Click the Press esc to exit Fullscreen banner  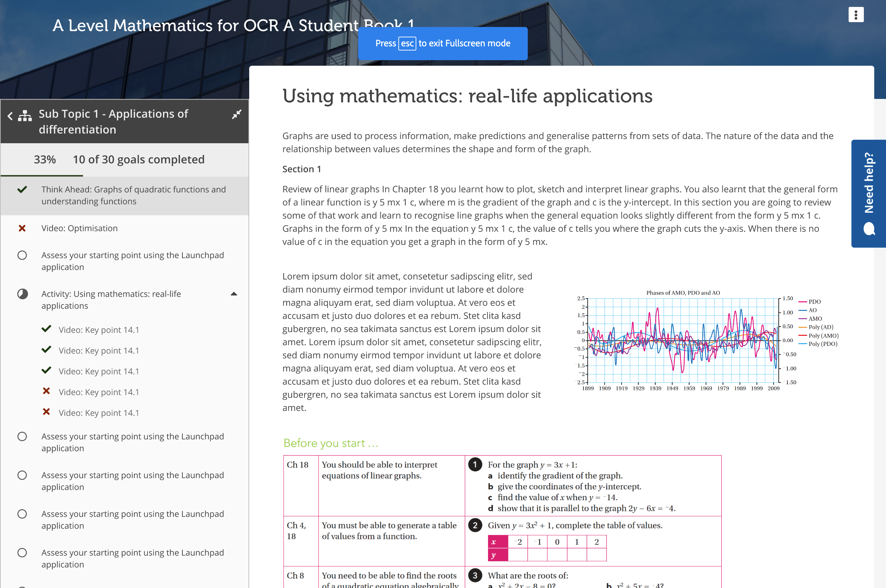[443, 43]
